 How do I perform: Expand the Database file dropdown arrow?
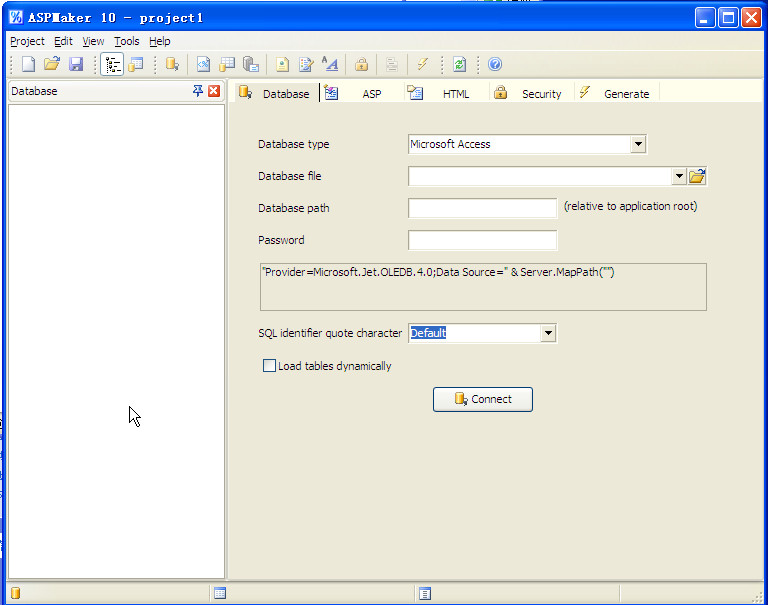click(x=679, y=176)
